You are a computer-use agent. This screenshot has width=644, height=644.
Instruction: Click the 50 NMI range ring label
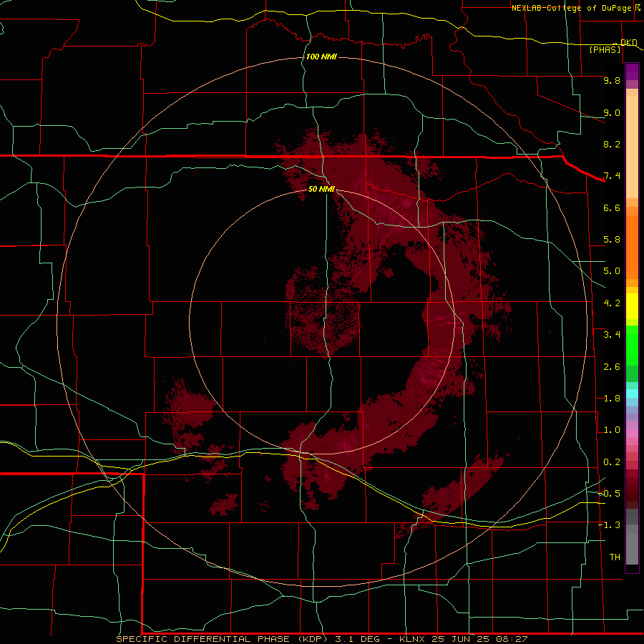[x=321, y=189]
